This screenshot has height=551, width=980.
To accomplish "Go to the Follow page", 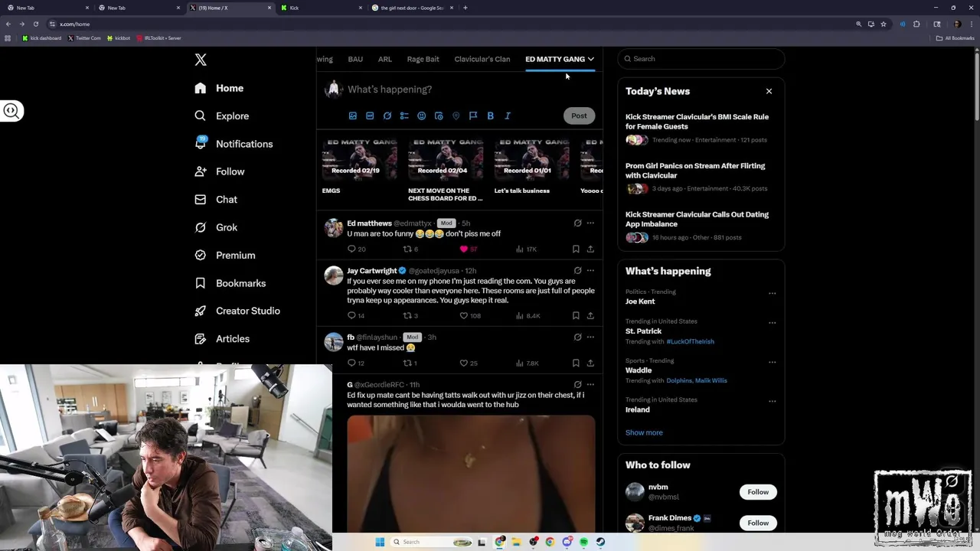I will point(219,171).
